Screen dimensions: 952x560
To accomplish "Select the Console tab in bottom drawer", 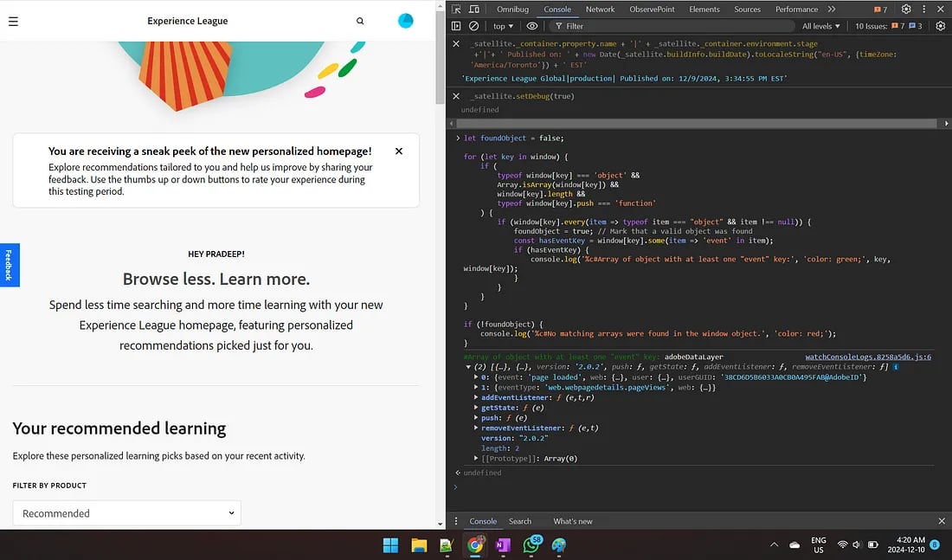I will click(483, 521).
